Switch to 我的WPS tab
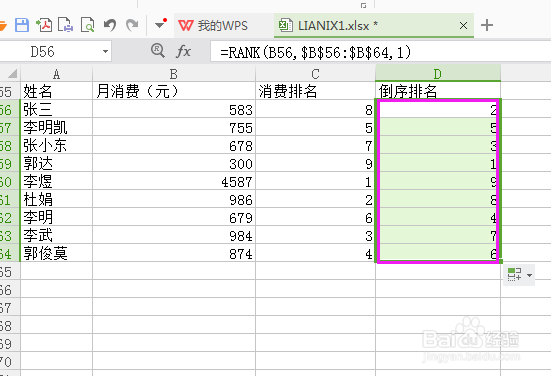Screen dimensions: 551x376 (x=213, y=25)
